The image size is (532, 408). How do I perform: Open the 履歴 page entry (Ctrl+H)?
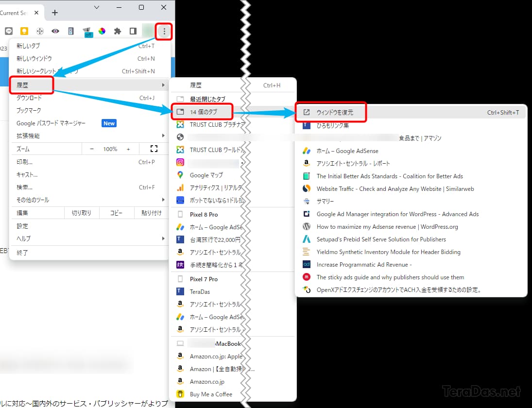pos(233,85)
